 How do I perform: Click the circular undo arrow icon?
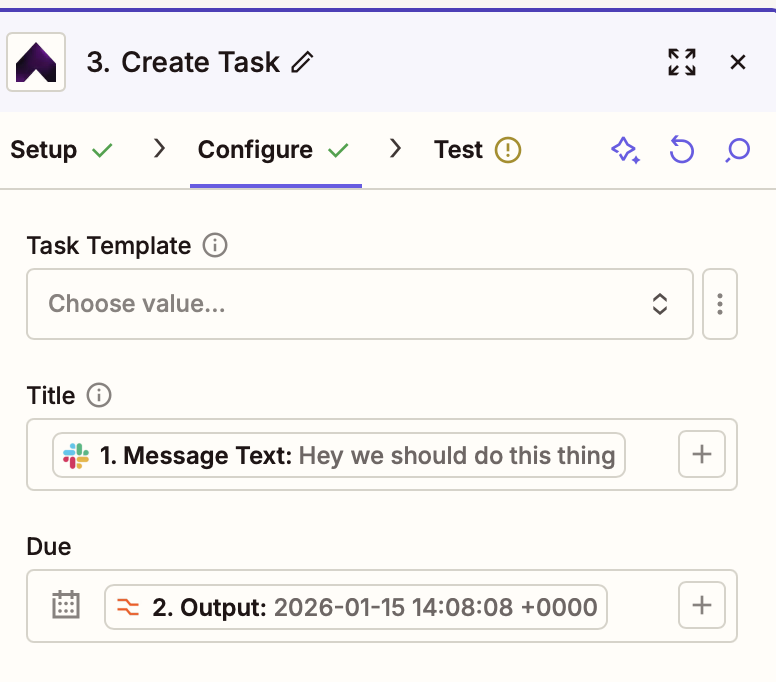[x=681, y=150]
